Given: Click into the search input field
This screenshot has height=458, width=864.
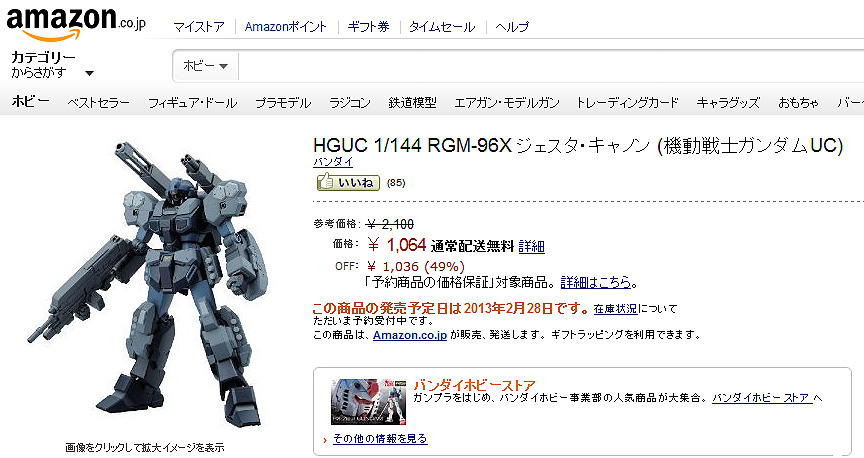Looking at the screenshot, I should 551,66.
